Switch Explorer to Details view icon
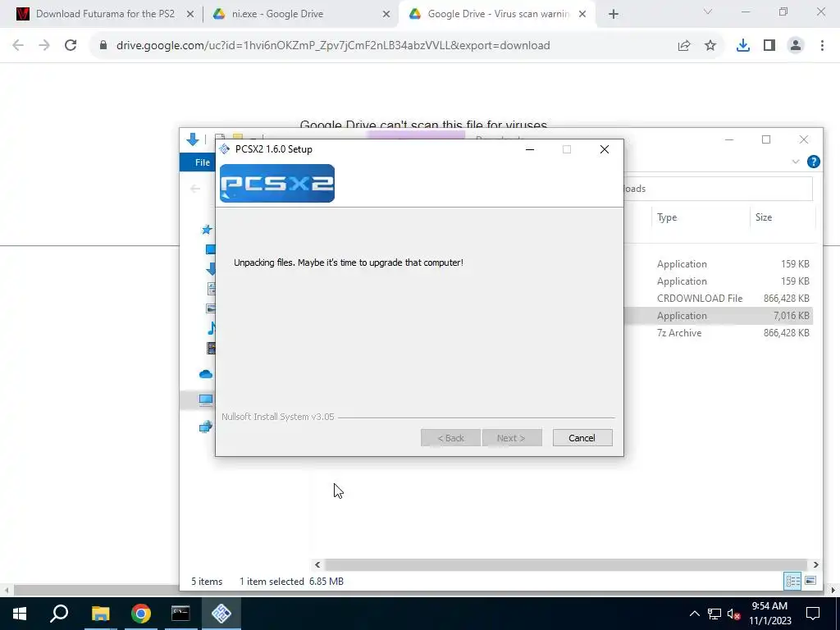This screenshot has width=840, height=630. click(793, 581)
